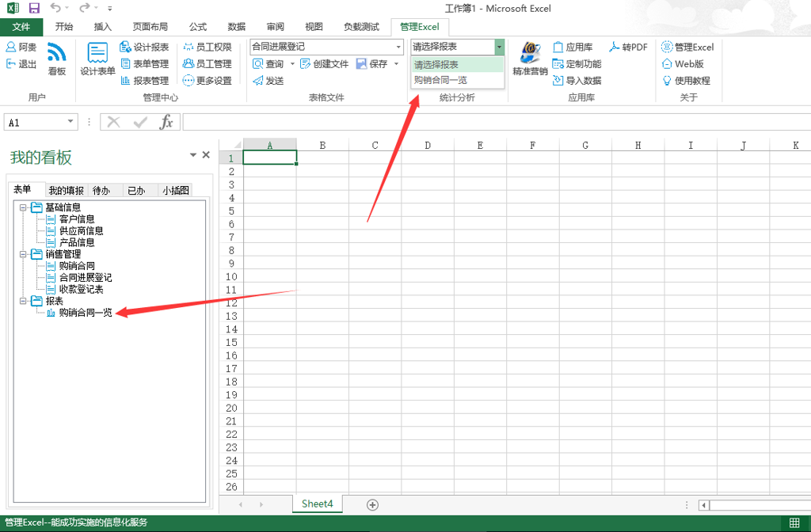Click the 查询 query button

268,63
